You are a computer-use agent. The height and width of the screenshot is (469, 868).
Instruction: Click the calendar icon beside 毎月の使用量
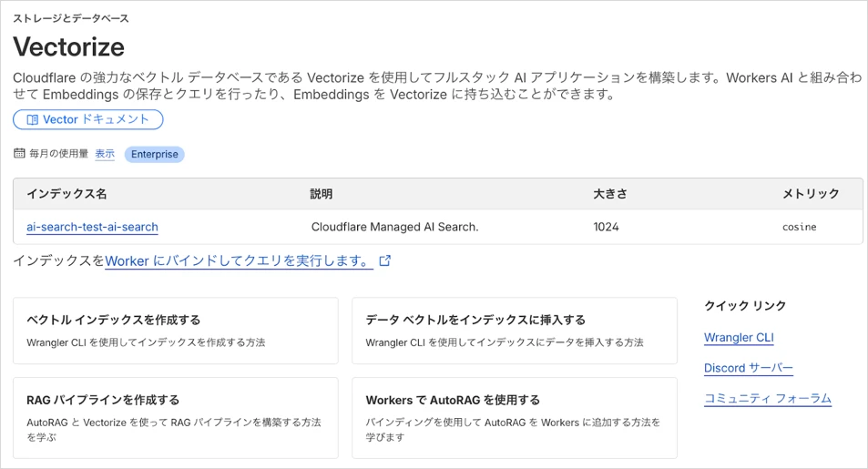pyautogui.click(x=19, y=153)
